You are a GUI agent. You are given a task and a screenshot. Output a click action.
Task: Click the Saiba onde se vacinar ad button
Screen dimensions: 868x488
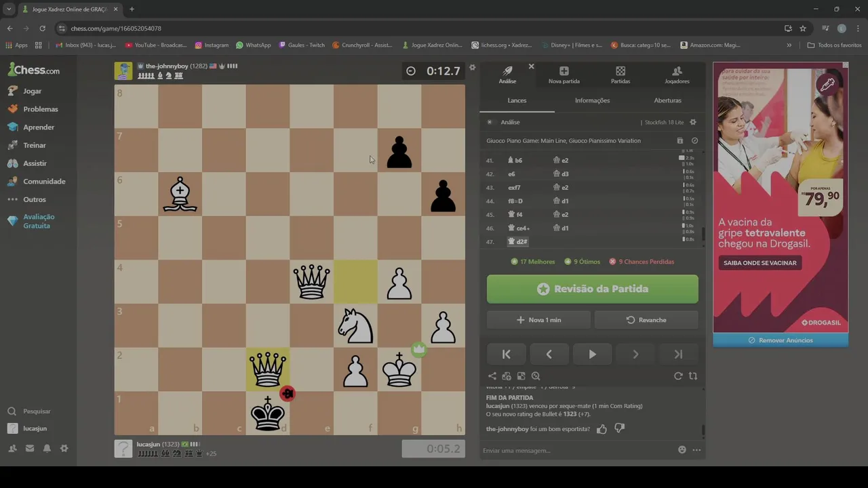[759, 263]
